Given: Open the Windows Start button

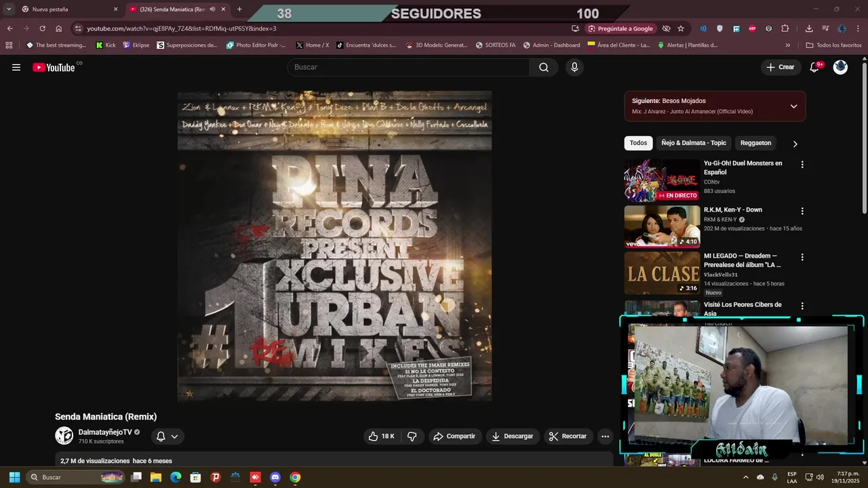Looking at the screenshot, I should 14,477.
